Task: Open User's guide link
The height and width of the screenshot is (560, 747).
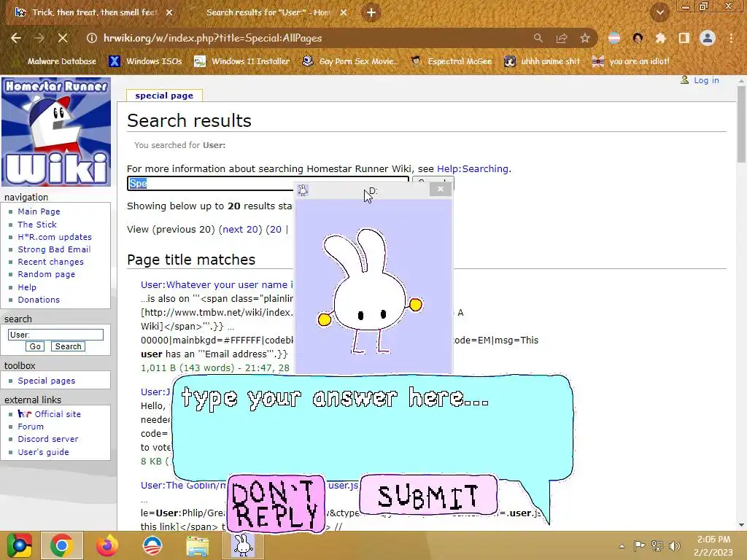Action: pyautogui.click(x=43, y=452)
